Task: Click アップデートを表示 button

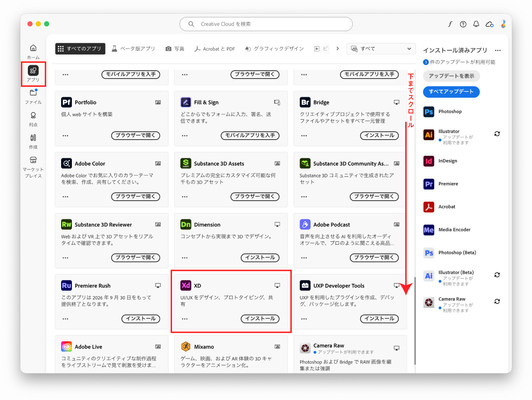Action: [451, 76]
